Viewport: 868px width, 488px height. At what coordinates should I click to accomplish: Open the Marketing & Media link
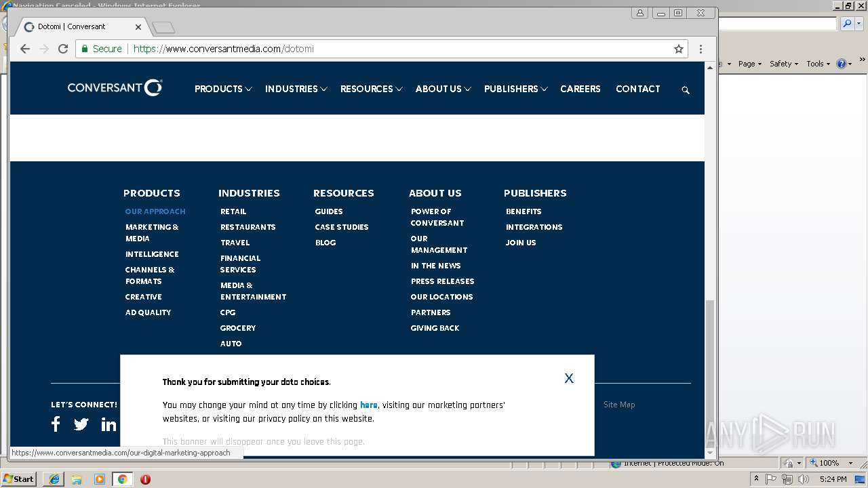(152, 232)
